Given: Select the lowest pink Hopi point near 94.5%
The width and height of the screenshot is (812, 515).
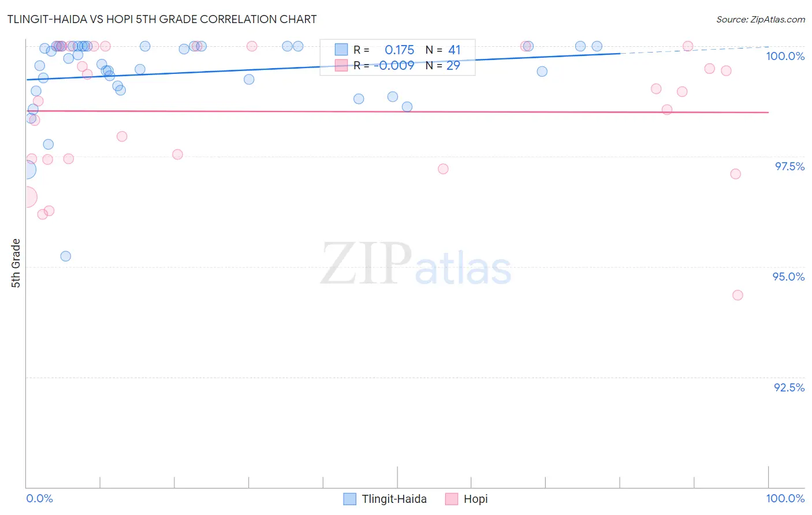Looking at the screenshot, I should click(x=737, y=295).
